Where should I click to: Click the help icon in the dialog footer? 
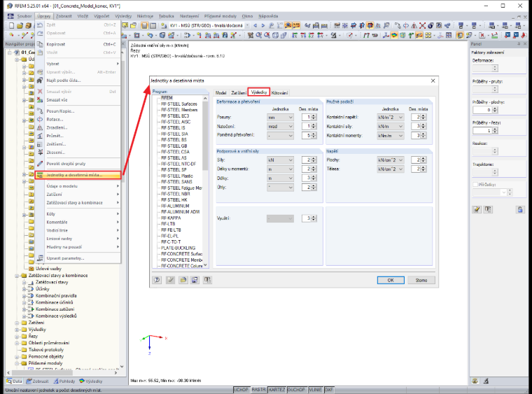coord(157,280)
